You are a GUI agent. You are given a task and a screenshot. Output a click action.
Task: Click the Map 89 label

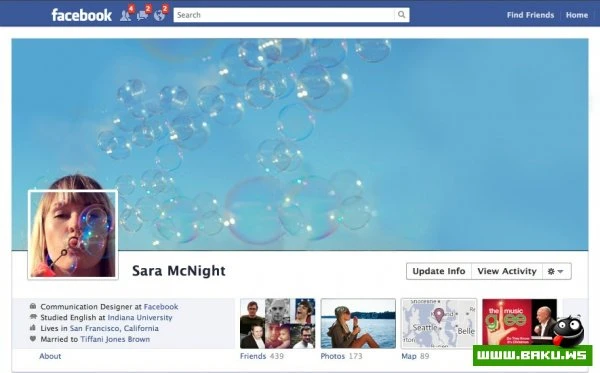(415, 356)
